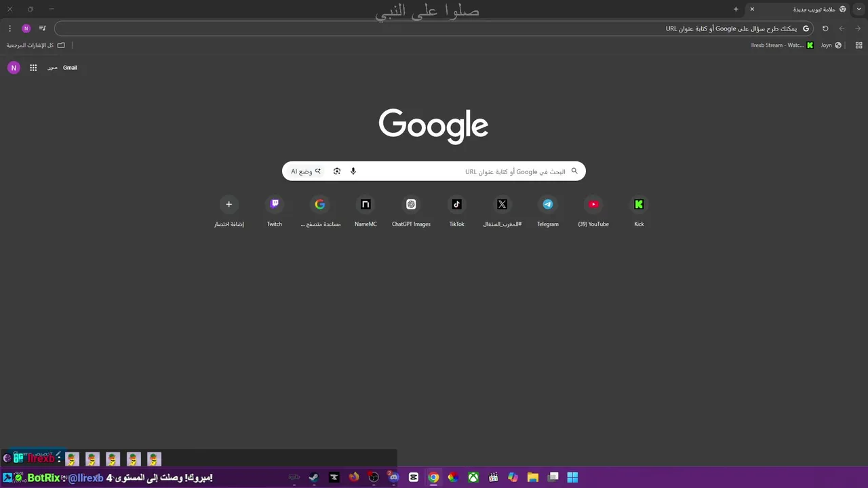Open Steam from taskbar
This screenshot has width=868, height=488.
(314, 477)
